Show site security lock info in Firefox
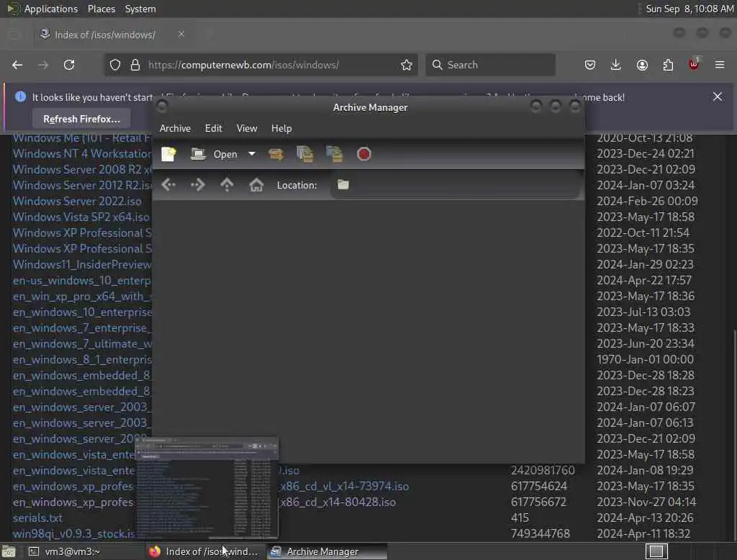737x560 pixels. coord(135,65)
